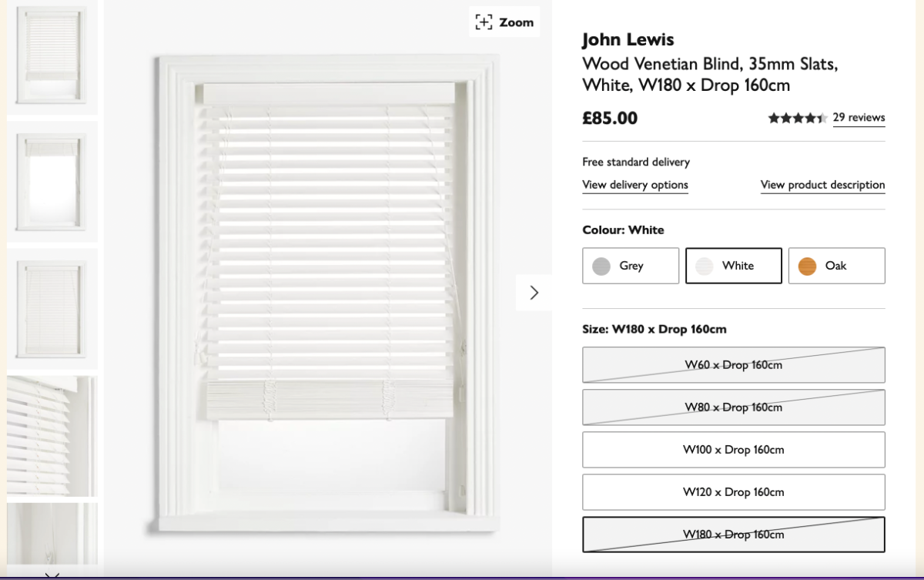The image size is (924, 580).
Task: Advance to next product image arrow
Action: [534, 293]
